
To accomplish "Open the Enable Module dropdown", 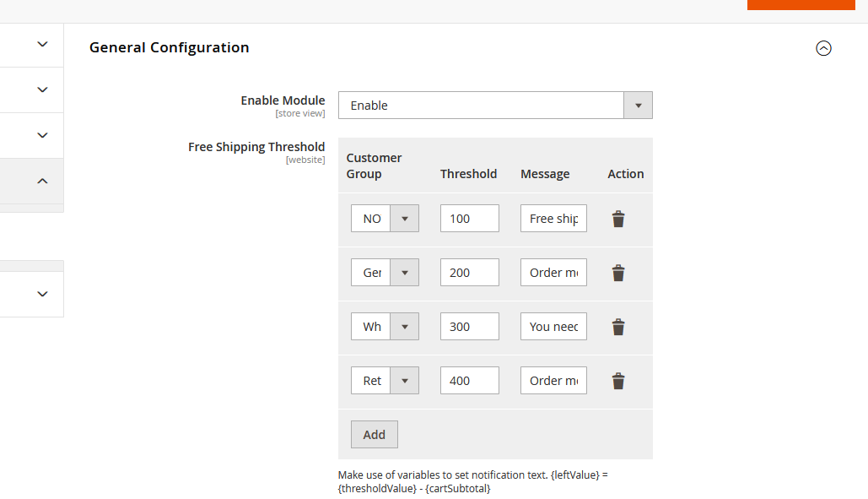I will (x=495, y=106).
